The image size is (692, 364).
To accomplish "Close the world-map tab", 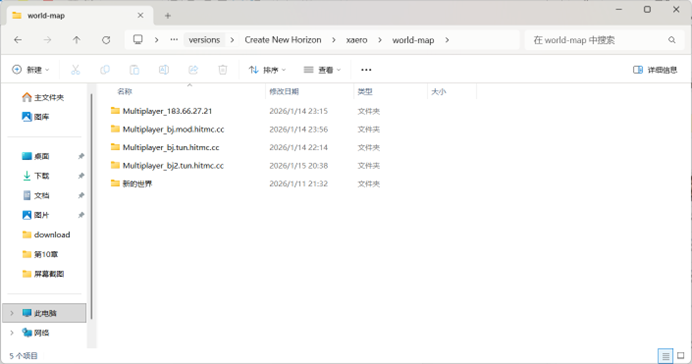I will click(140, 15).
